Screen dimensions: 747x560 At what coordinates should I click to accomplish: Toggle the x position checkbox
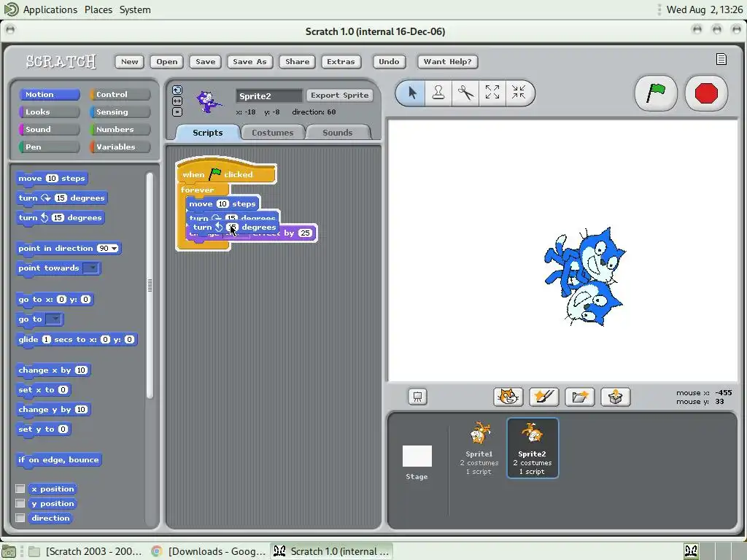click(20, 489)
